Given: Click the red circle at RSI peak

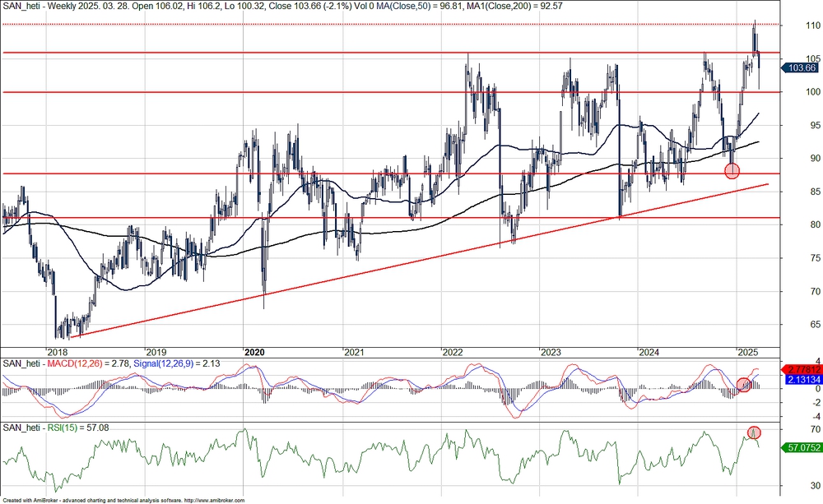Looking at the screenshot, I should click(754, 432).
